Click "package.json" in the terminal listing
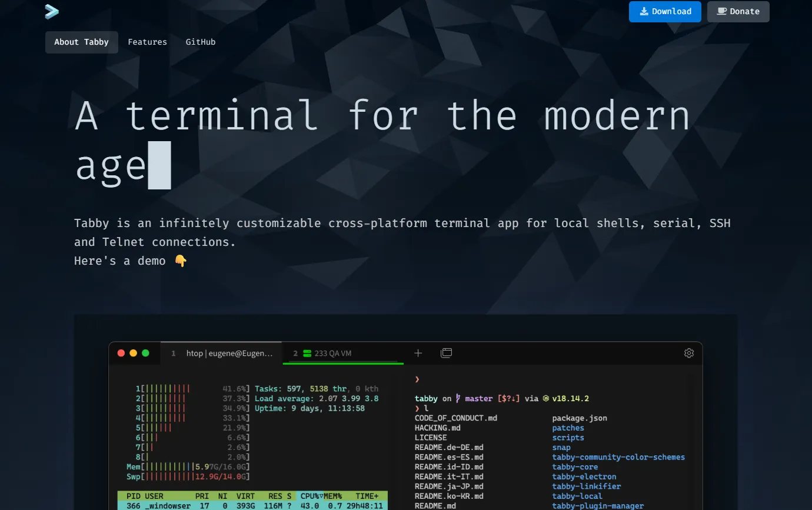This screenshot has height=510, width=812. coord(580,418)
